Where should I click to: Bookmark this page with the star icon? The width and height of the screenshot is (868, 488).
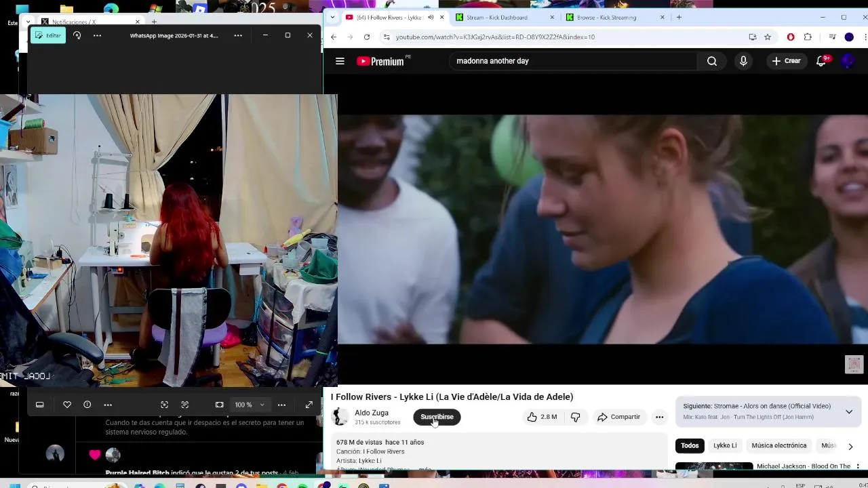(768, 37)
